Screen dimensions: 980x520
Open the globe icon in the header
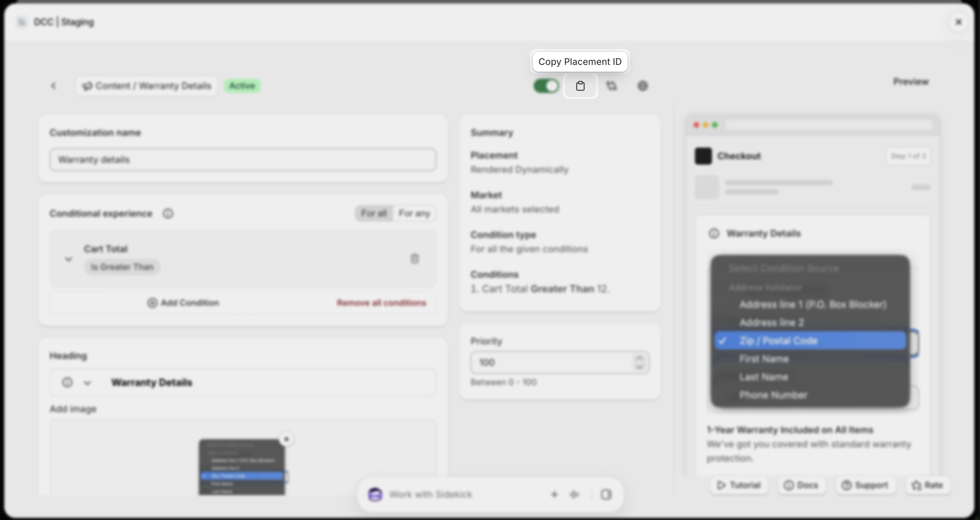(642, 86)
